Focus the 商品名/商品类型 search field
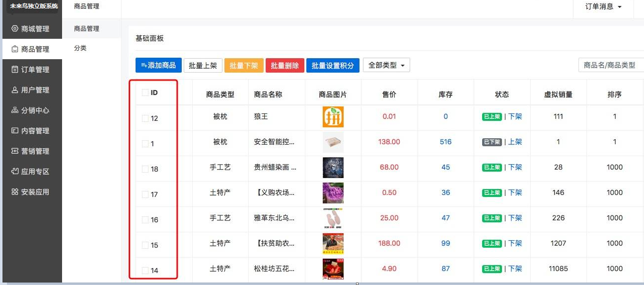 pos(611,65)
